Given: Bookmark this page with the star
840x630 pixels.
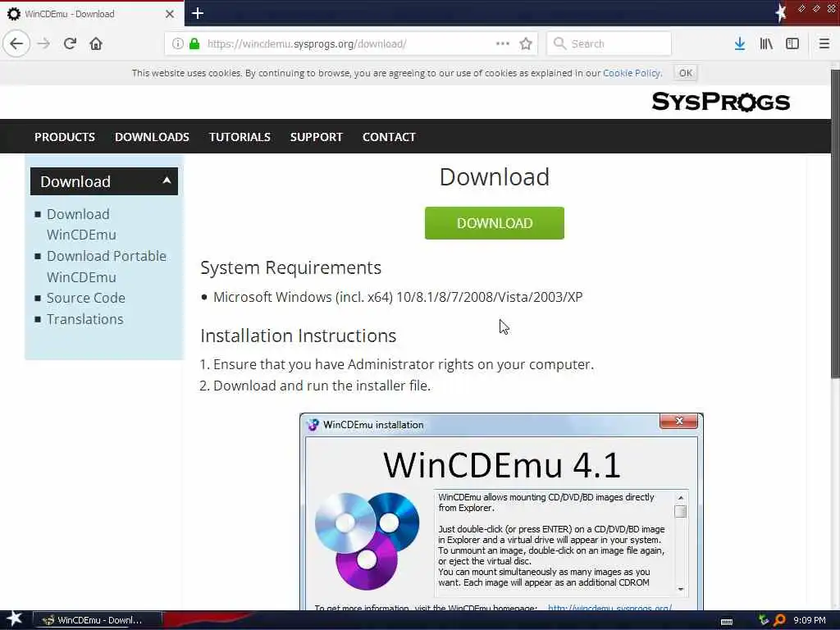Looking at the screenshot, I should tap(526, 43).
